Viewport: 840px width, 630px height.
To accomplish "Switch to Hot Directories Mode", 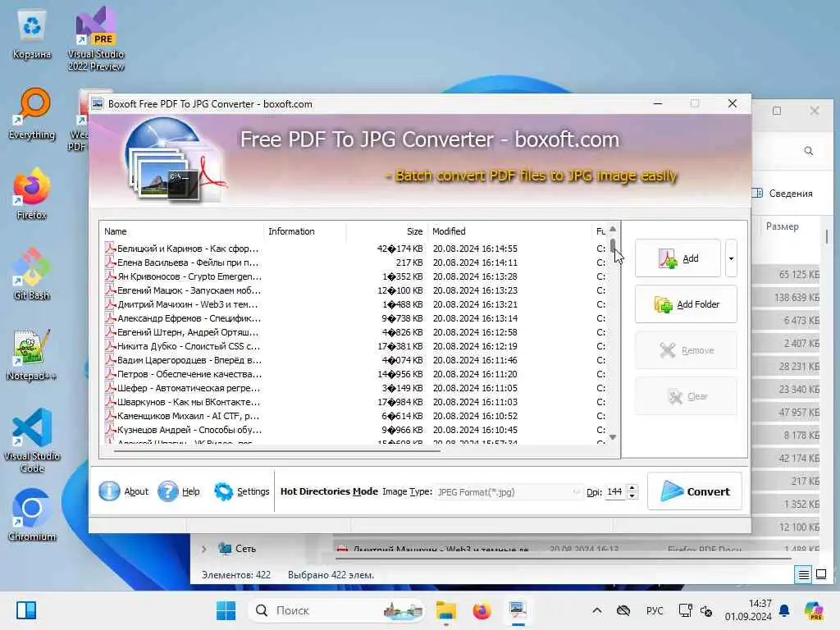I will pos(329,491).
